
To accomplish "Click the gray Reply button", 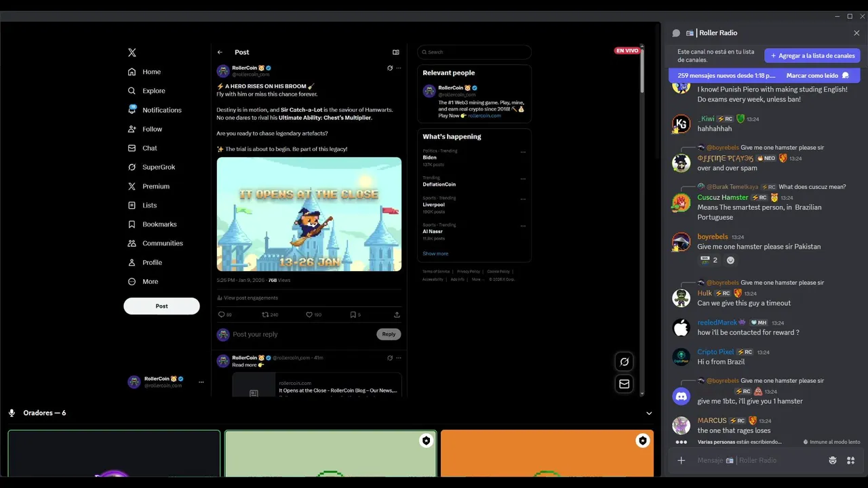I will pyautogui.click(x=389, y=334).
